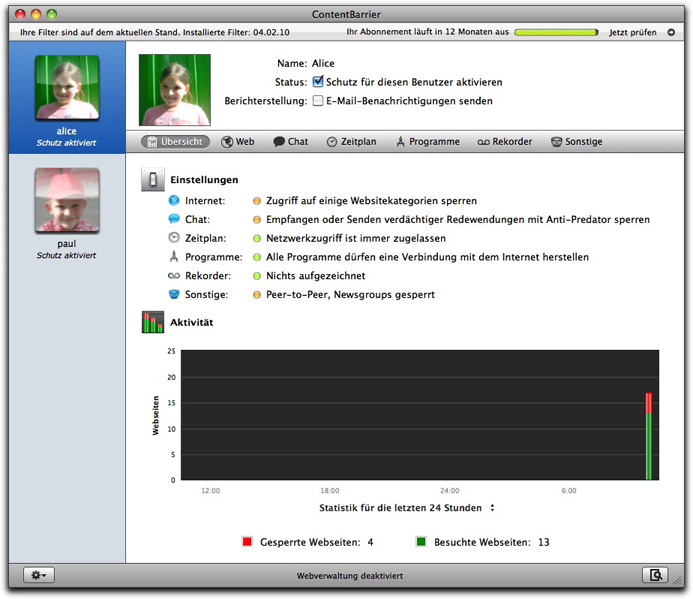Image resolution: width=693 pixels, height=599 pixels.
Task: Click the Zeitplan clock icon in settings
Action: [x=174, y=238]
